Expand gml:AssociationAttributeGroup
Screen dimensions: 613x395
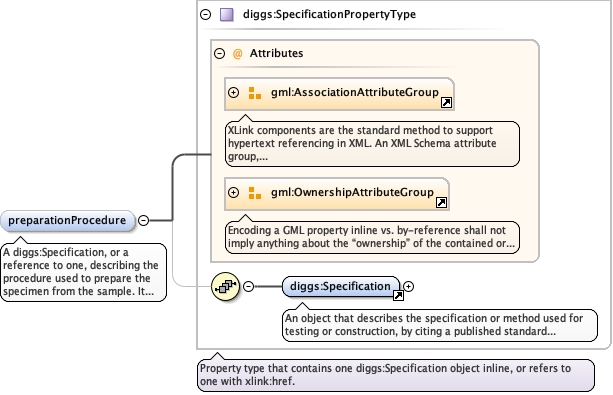[233, 93]
